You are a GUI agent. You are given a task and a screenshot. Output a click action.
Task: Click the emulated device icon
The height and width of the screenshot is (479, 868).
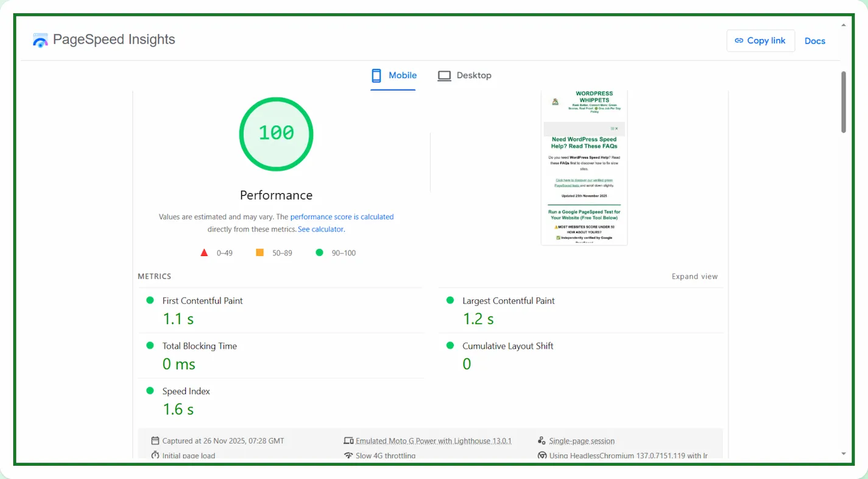348,441
